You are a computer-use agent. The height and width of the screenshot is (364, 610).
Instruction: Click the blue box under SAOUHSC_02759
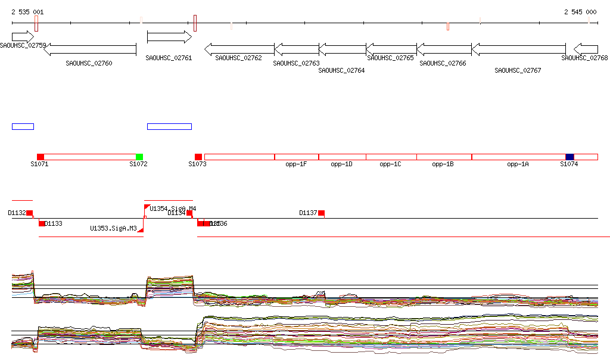(23, 126)
